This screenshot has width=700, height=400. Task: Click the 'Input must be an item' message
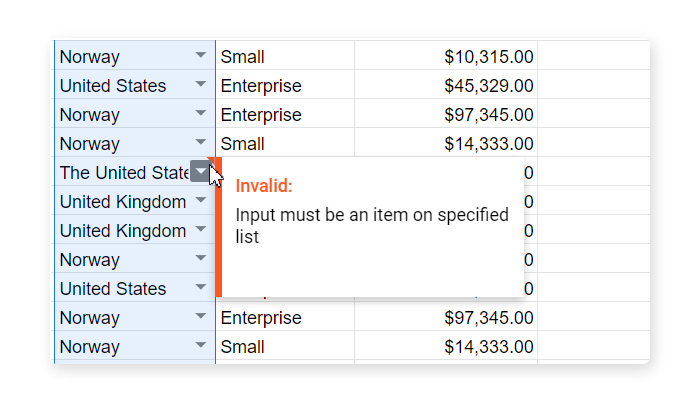coord(372,225)
